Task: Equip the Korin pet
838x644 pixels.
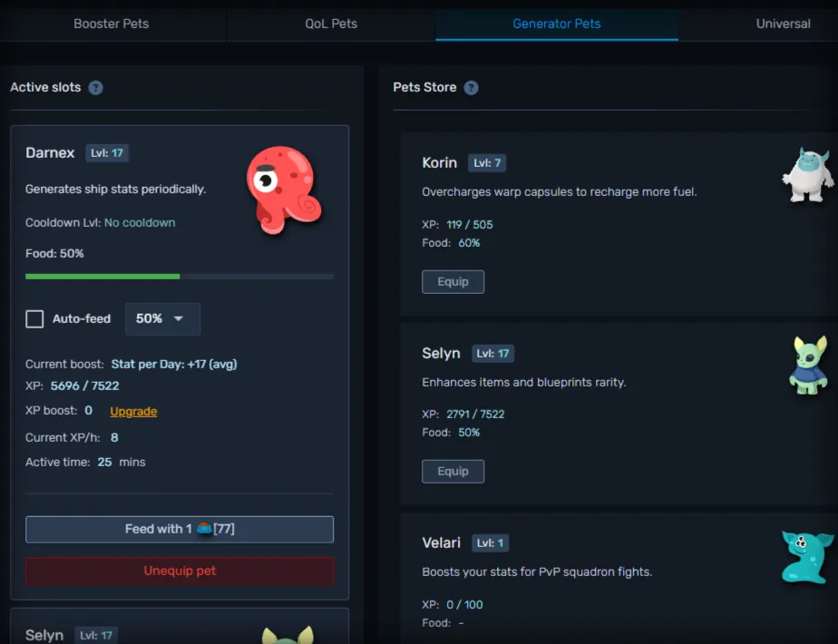Action: click(x=453, y=282)
